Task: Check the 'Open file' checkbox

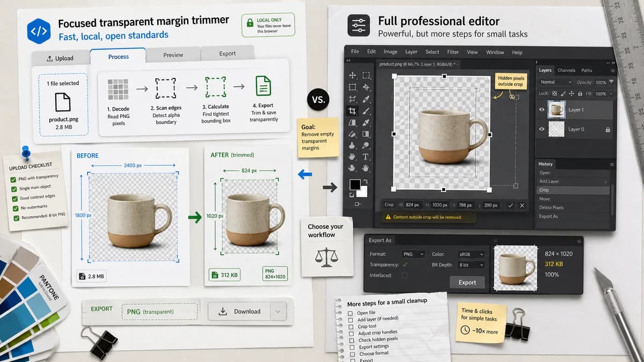Action: (x=350, y=313)
